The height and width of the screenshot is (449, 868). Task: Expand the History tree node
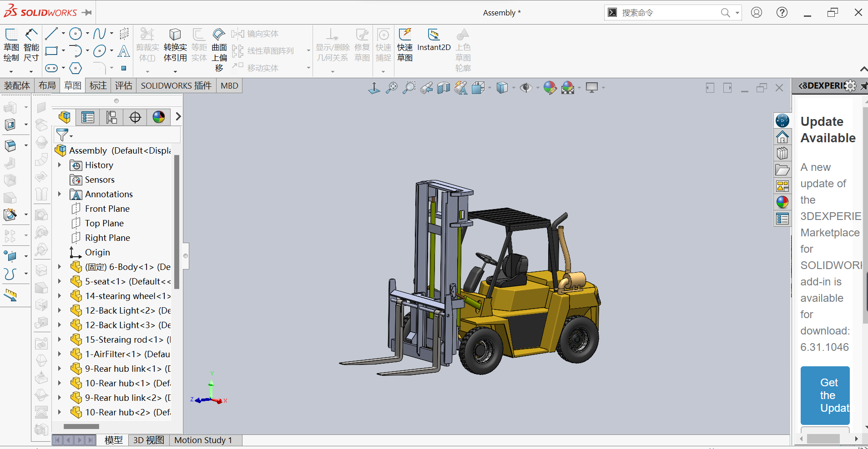click(x=60, y=165)
